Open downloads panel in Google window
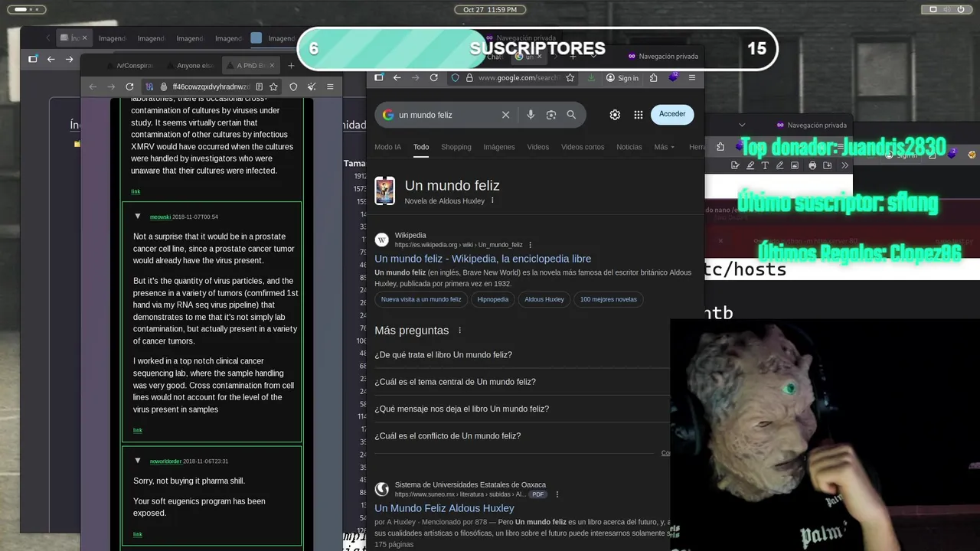This screenshot has height=551, width=980. (591, 77)
